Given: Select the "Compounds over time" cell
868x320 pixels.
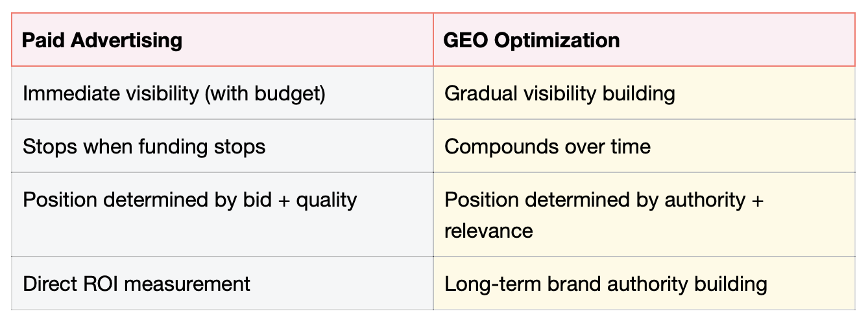Looking at the screenshot, I should click(547, 146).
